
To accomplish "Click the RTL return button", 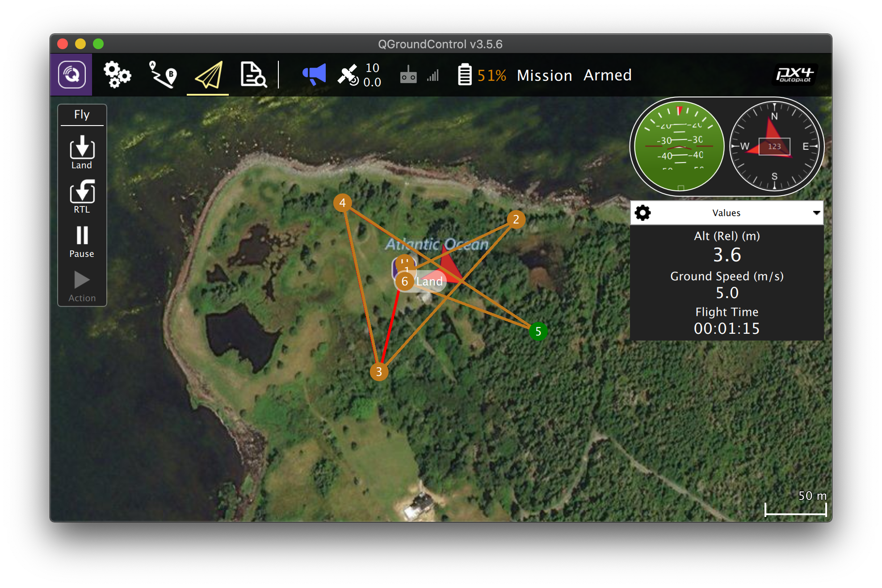I will [82, 197].
